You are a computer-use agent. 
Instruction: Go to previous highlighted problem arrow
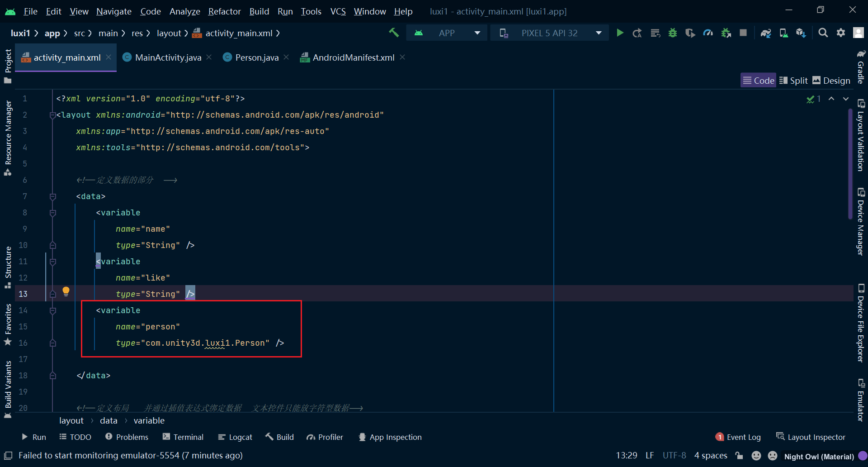point(831,99)
